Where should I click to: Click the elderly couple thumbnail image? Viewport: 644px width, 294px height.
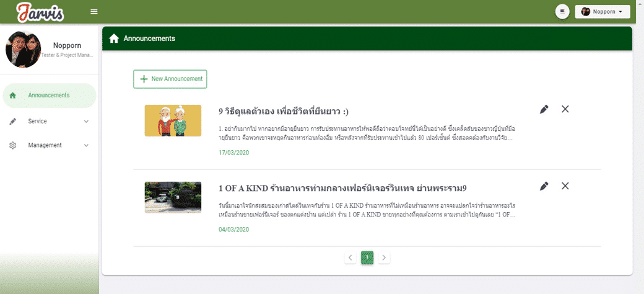(173, 120)
